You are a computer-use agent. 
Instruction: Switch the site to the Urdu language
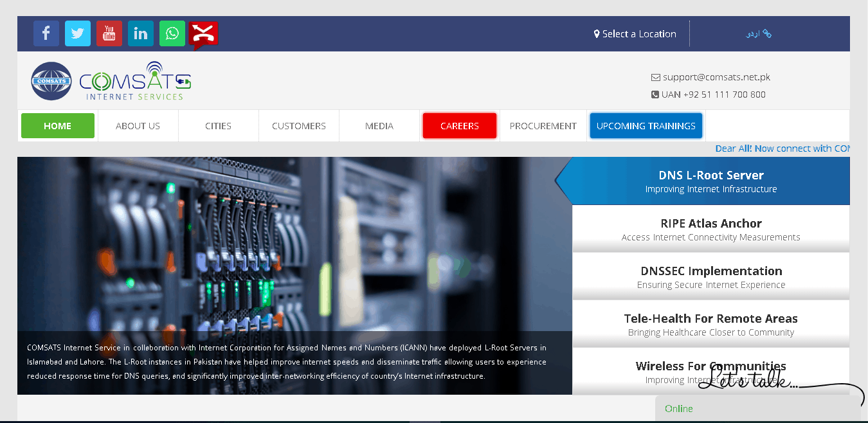[x=759, y=34]
